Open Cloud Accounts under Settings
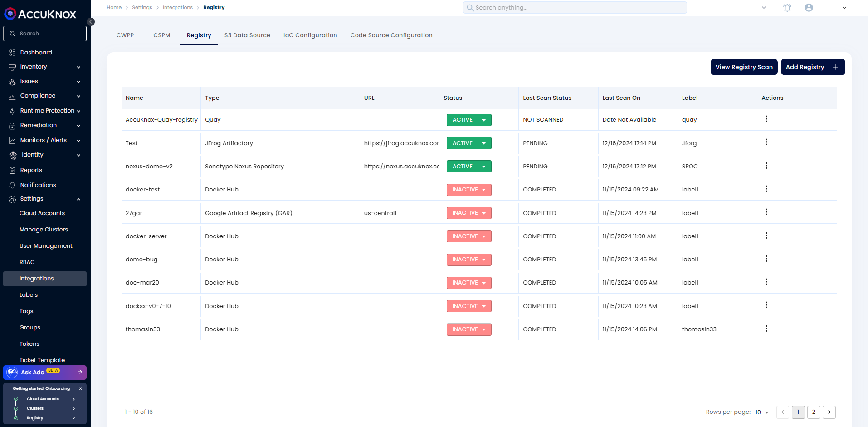This screenshot has height=427, width=868. (42, 213)
